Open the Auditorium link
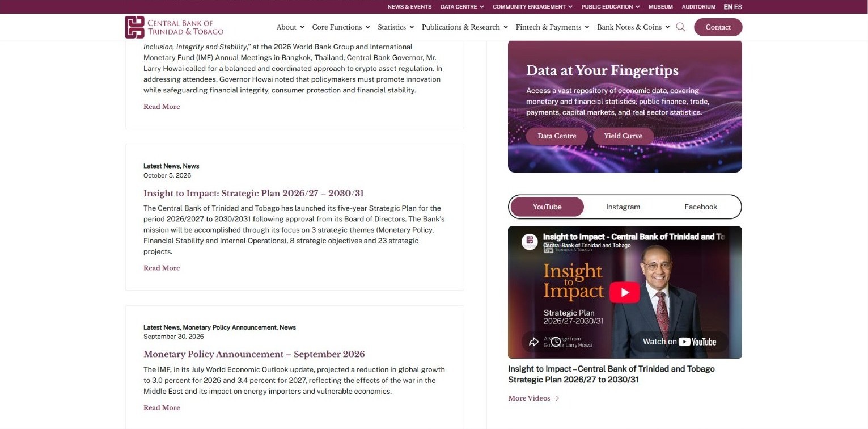The image size is (868, 429). [x=698, y=7]
